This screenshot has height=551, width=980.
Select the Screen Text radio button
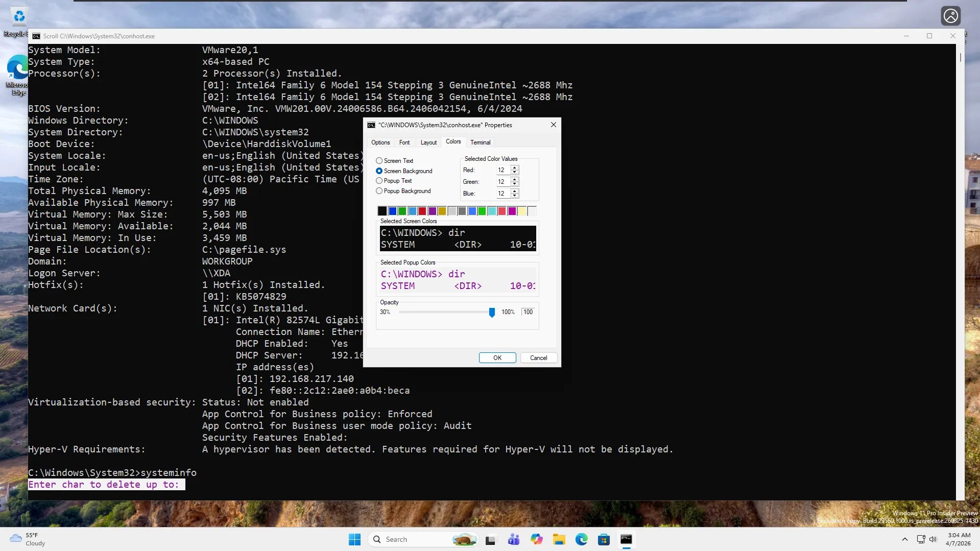(x=379, y=160)
